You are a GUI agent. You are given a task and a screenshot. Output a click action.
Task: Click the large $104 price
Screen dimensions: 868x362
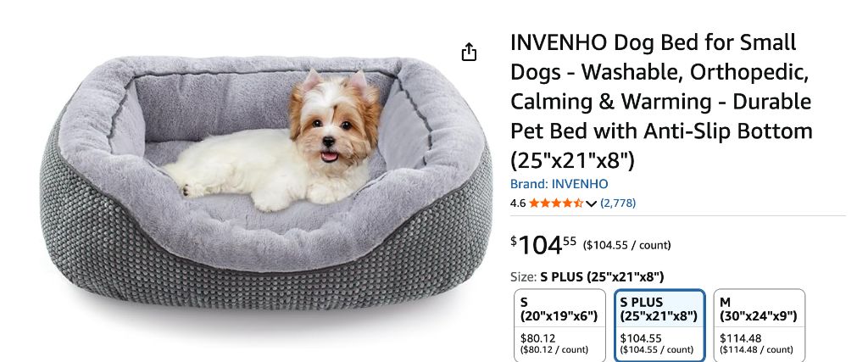[543, 245]
